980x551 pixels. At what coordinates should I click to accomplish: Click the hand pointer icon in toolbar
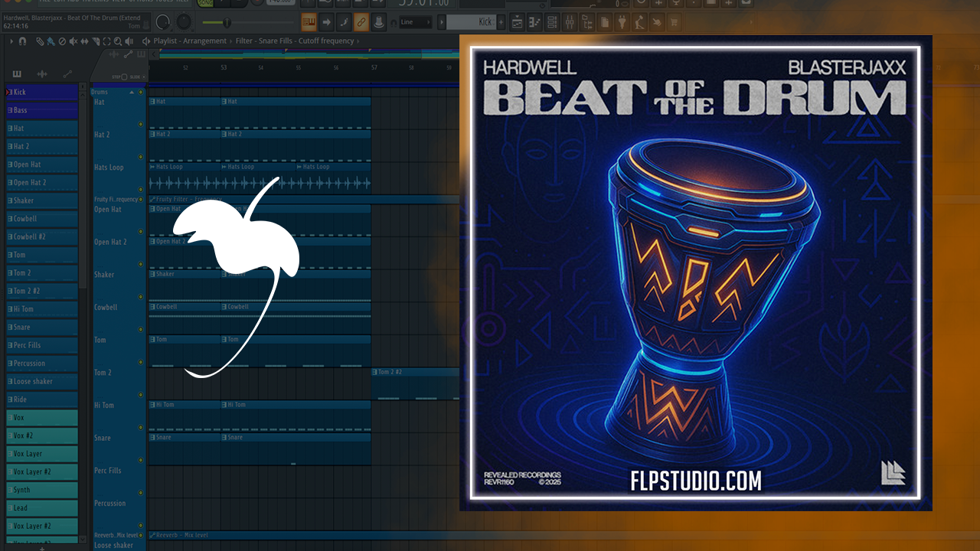point(657,22)
